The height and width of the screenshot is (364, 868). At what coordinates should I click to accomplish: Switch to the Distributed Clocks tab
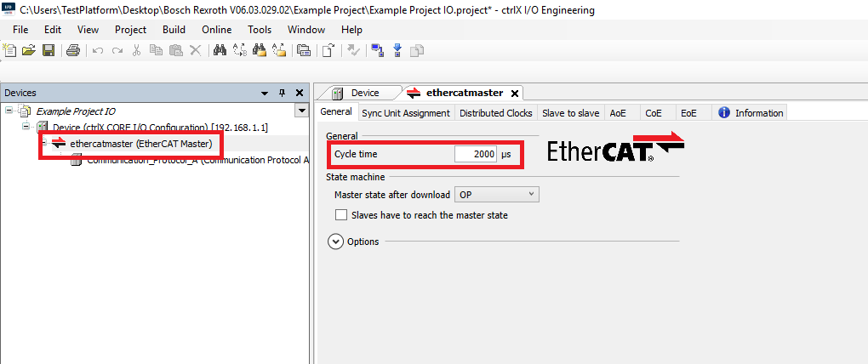tap(495, 113)
